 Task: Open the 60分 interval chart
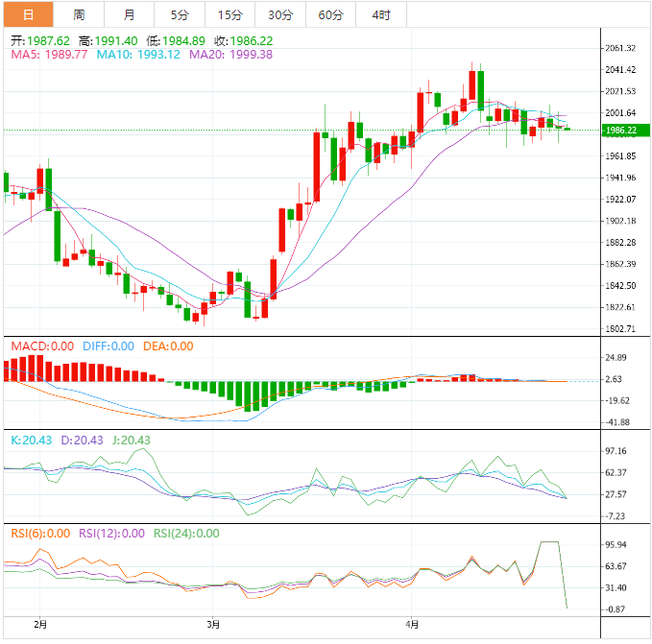pos(330,14)
